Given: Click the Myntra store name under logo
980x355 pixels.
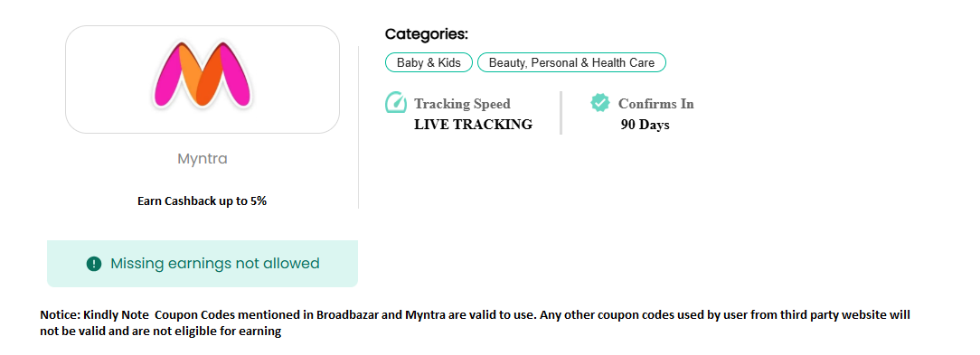Looking at the screenshot, I should 203,159.
